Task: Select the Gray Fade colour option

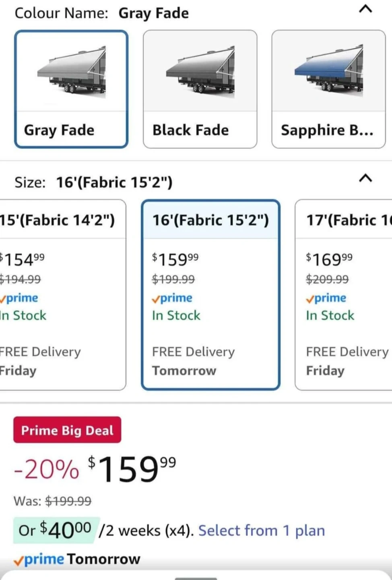Action: click(59, 130)
